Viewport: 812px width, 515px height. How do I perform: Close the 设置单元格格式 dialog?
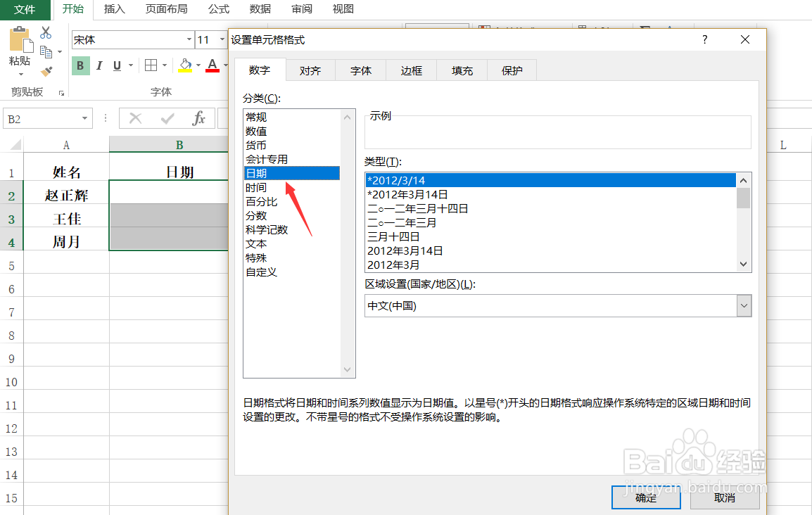(x=745, y=39)
